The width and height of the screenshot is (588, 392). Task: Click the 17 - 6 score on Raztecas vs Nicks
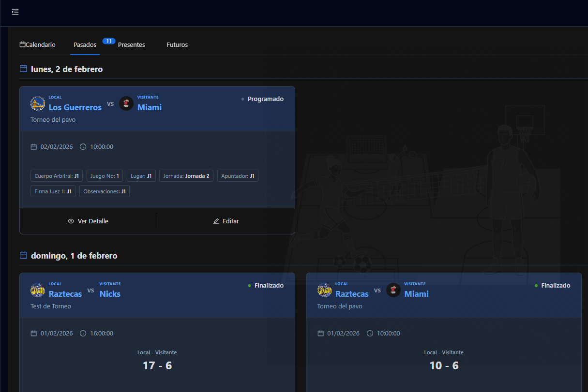click(157, 365)
